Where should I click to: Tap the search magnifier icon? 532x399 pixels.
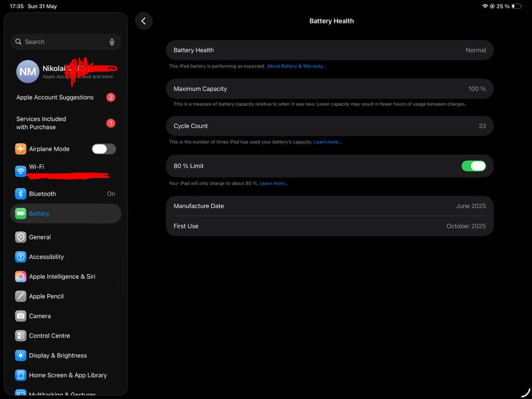click(18, 42)
